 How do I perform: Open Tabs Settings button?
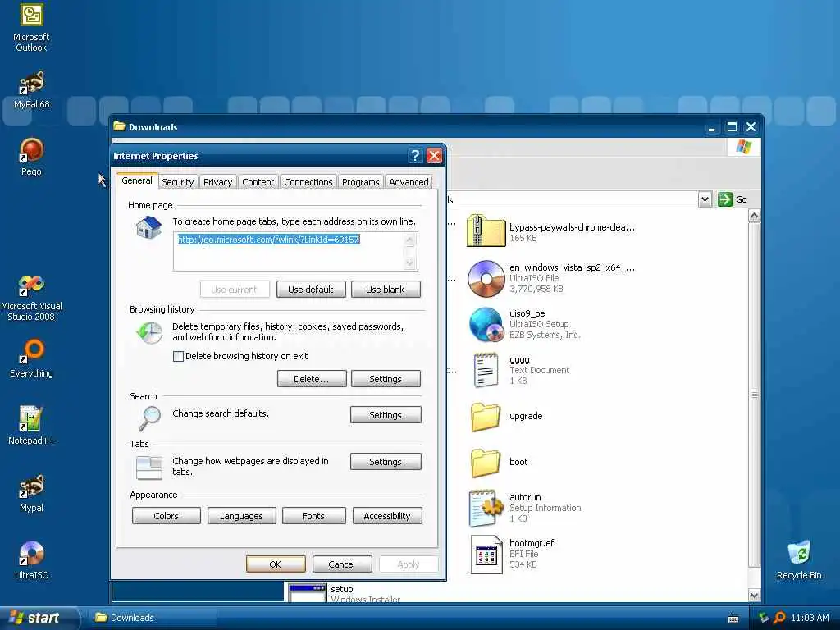[386, 462]
